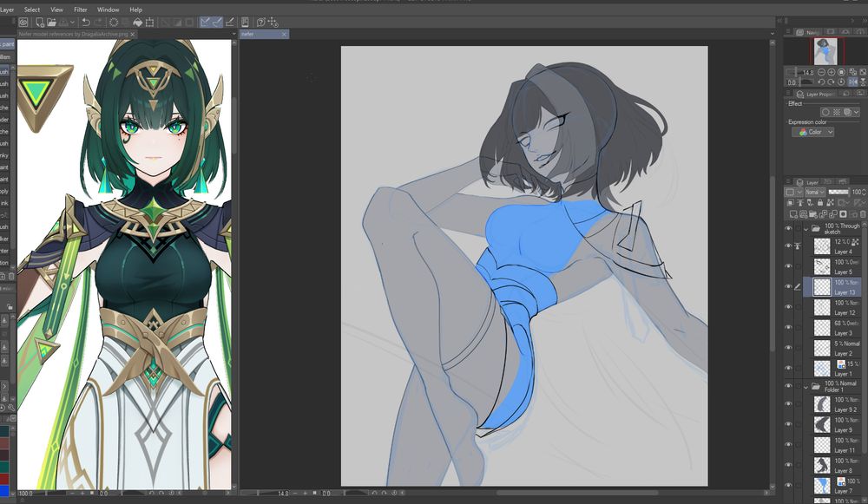Image resolution: width=868 pixels, height=504 pixels.
Task: Click the Tone effect dotted icon
Action: pos(837,112)
